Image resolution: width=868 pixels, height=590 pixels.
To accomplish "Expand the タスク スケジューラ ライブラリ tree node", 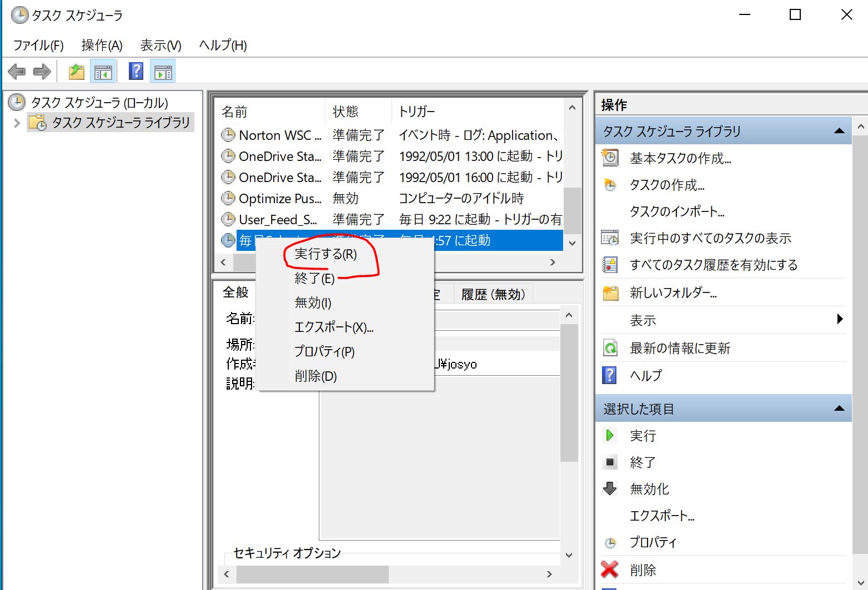I will (x=17, y=123).
